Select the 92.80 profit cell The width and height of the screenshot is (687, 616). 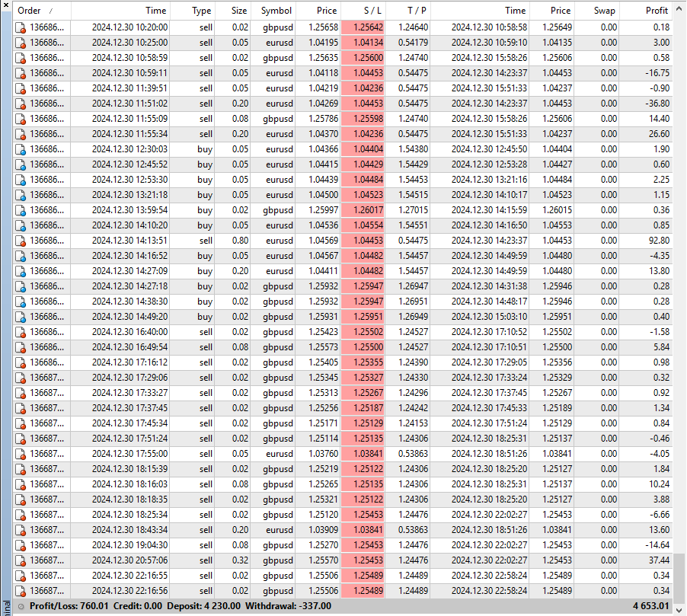click(655, 241)
